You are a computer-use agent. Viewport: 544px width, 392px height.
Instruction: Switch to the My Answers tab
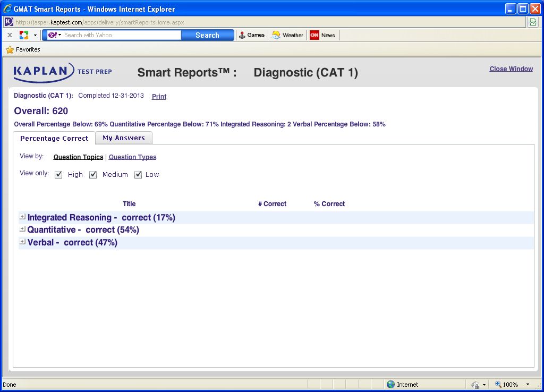point(123,138)
